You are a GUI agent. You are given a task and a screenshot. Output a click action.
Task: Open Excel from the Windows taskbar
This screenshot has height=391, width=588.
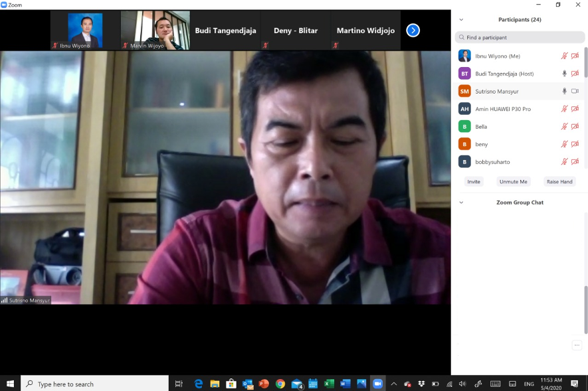[x=329, y=384]
